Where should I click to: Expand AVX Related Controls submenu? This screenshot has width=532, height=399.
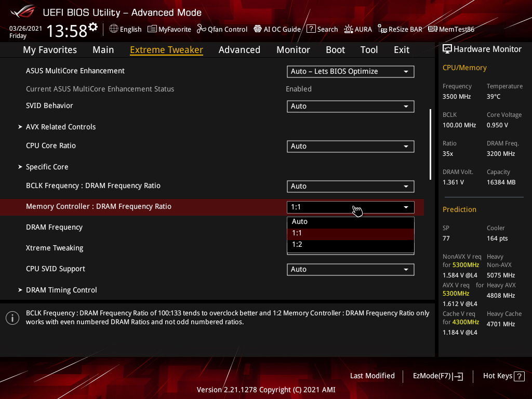pos(57,127)
